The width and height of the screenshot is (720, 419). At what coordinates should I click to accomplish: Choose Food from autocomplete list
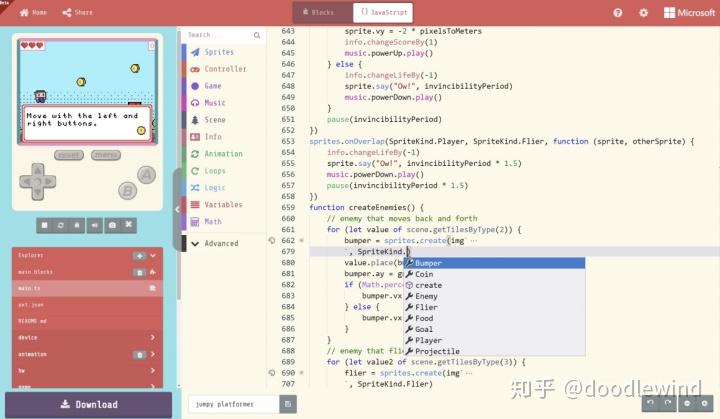(494, 318)
